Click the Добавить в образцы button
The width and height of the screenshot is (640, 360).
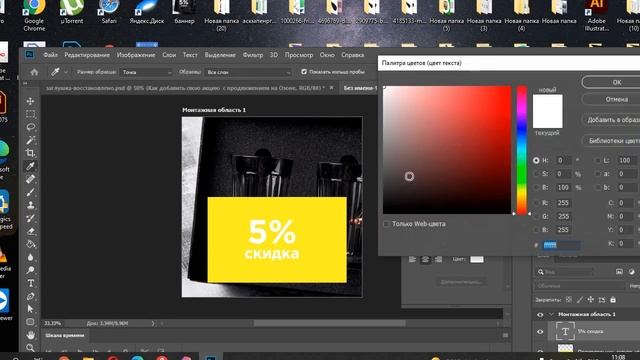coord(611,120)
